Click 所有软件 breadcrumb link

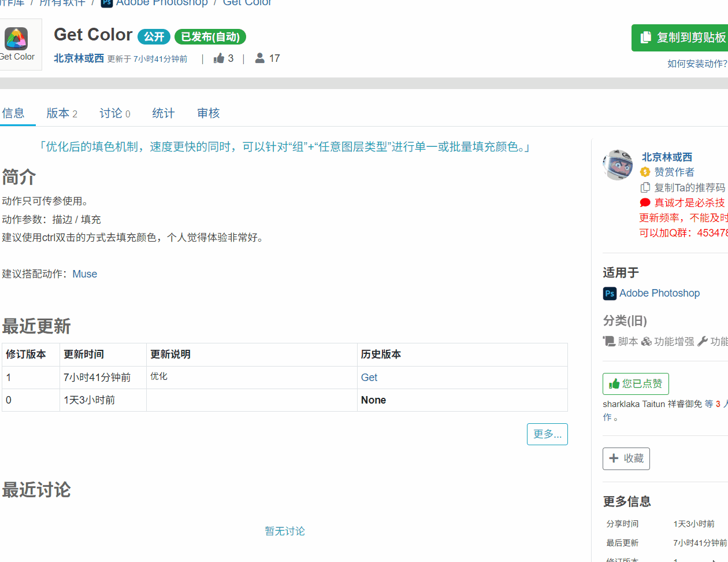coord(62,2)
